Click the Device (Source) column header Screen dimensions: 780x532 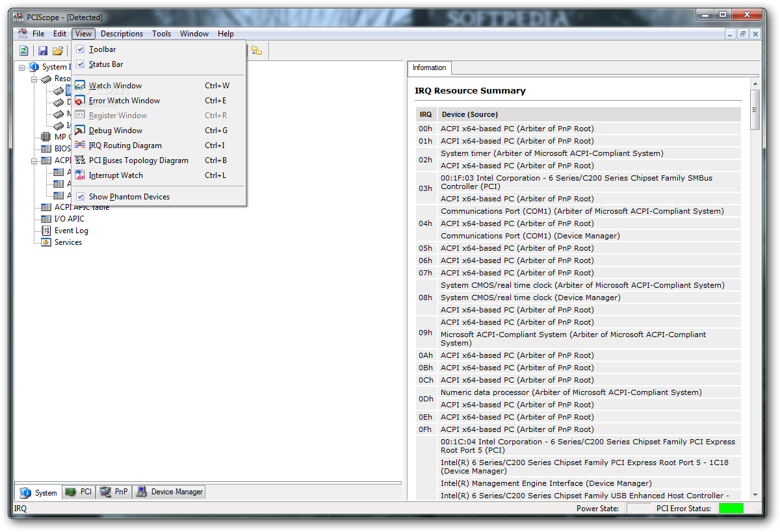click(x=590, y=114)
